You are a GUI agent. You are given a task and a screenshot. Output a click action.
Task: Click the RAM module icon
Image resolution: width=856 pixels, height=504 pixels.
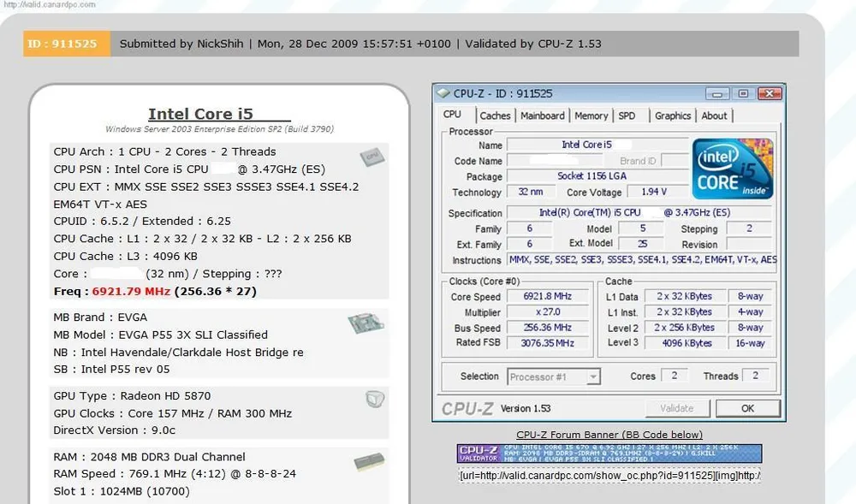coord(368,461)
